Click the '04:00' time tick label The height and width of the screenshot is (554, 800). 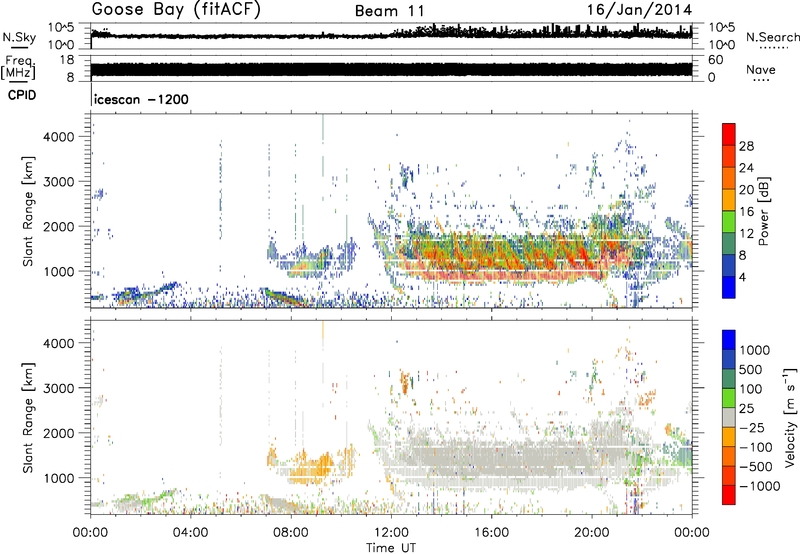click(190, 533)
